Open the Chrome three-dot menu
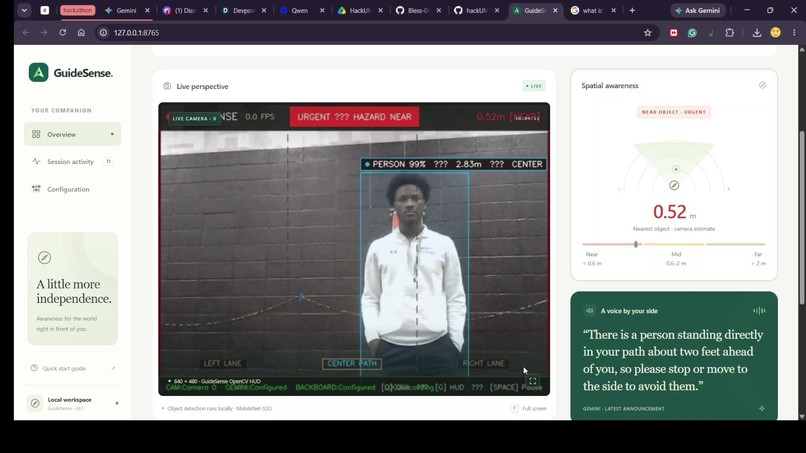 794,32
